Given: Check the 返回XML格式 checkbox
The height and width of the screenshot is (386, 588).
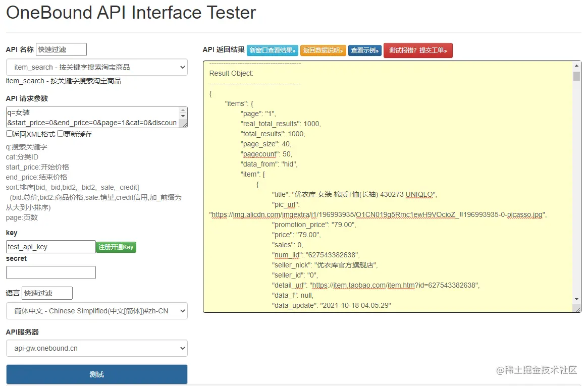Looking at the screenshot, I should pos(9,134).
